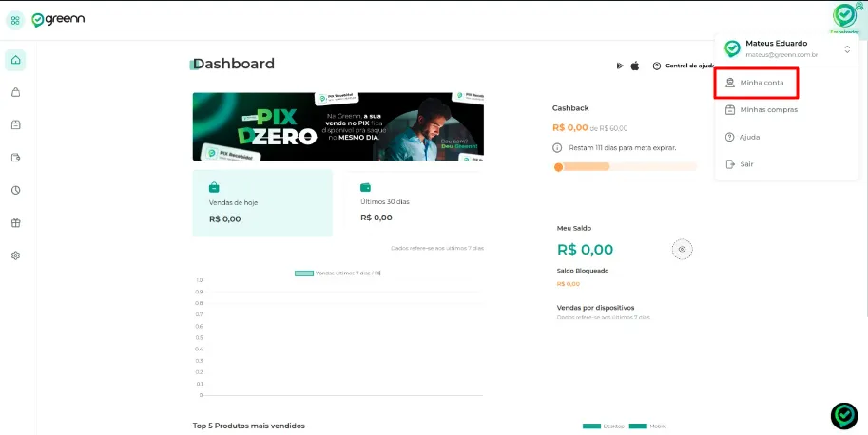This screenshot has height=435, width=868.
Task: Click the Últimos 30 dias label
Action: pos(385,201)
